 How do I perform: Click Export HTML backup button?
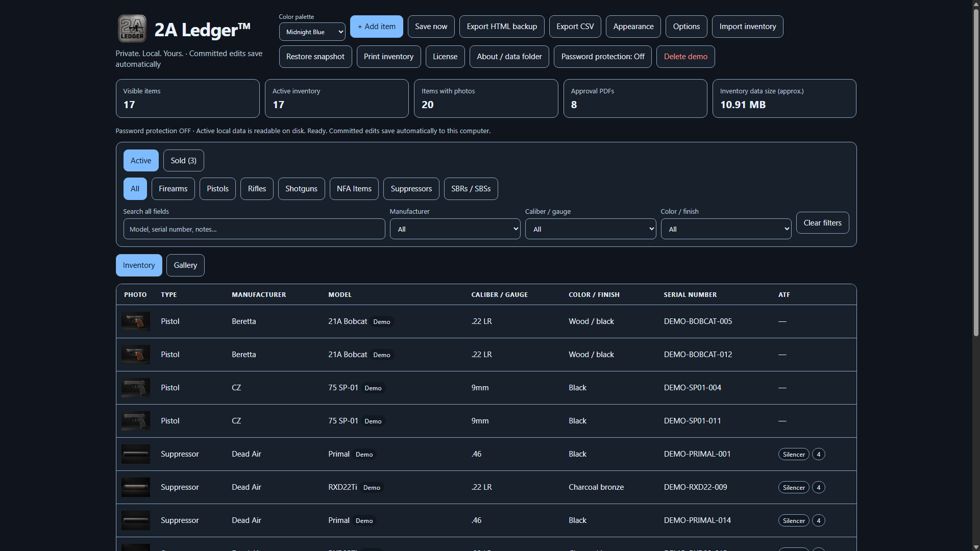coord(502,27)
